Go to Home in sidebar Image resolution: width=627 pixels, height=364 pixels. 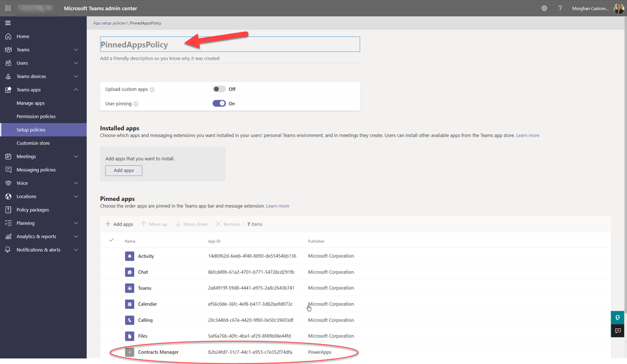tap(23, 36)
